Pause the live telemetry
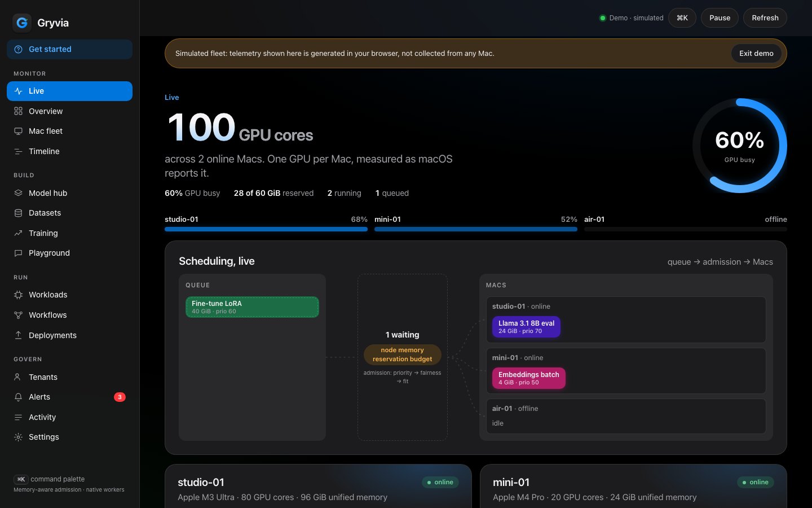This screenshot has width=812, height=508. pyautogui.click(x=720, y=18)
